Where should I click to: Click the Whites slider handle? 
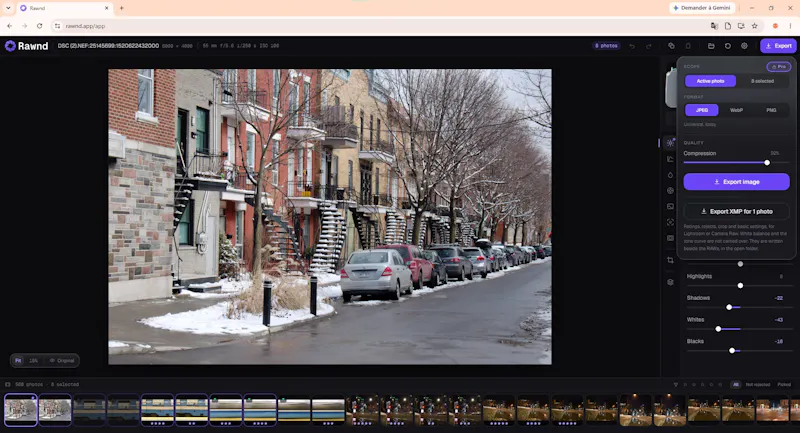point(718,329)
